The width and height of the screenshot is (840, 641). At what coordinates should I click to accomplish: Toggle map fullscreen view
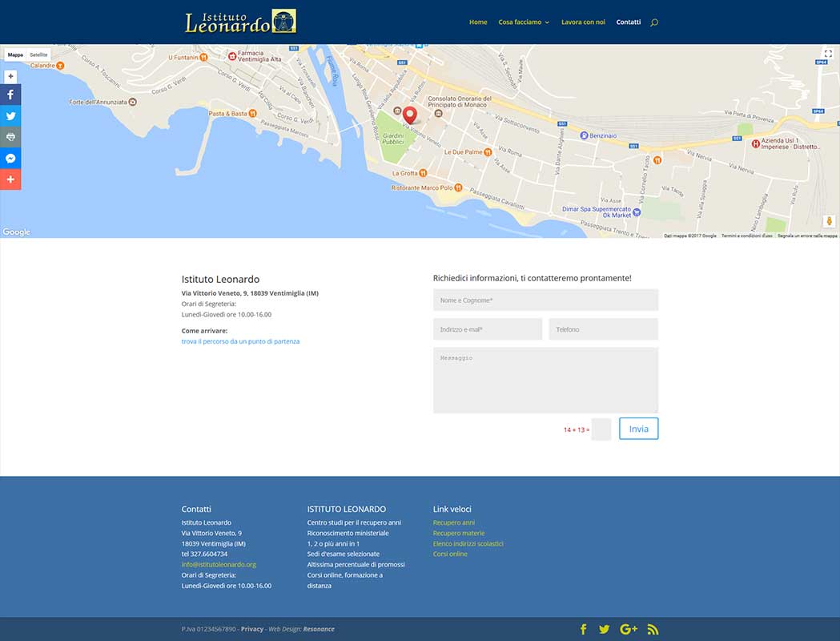[x=828, y=54]
